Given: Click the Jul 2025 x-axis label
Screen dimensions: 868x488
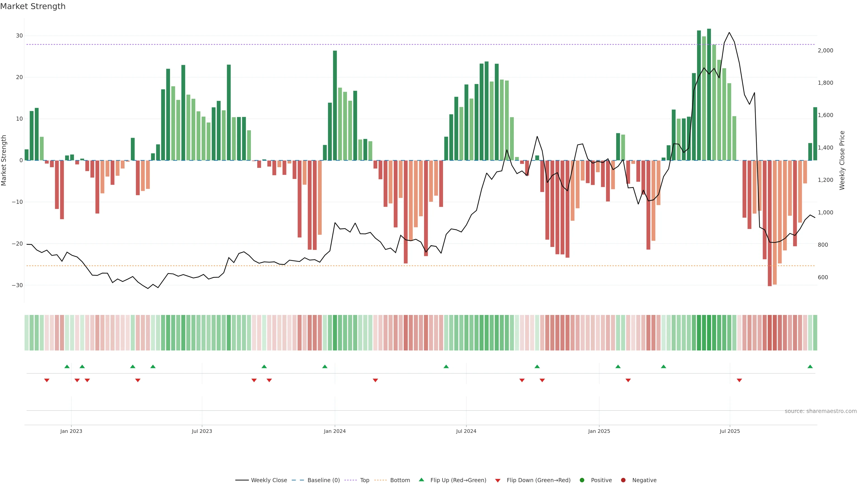Looking at the screenshot, I should tap(729, 431).
